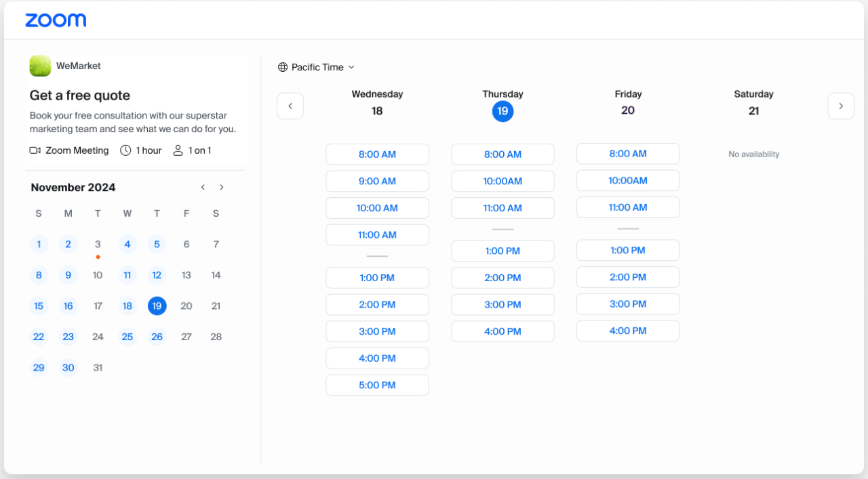
Task: Select November 19 on the mini calendar
Action: [x=157, y=306]
